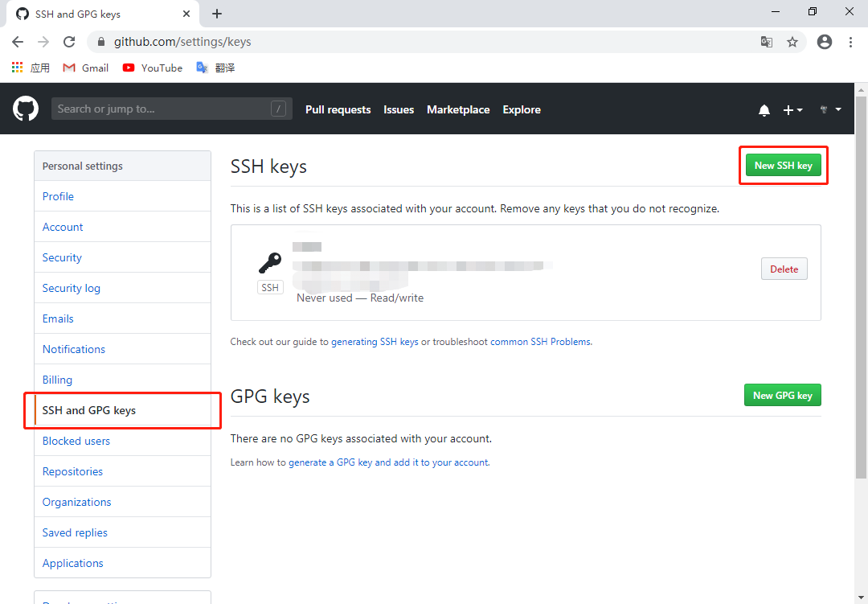Open the notifications bell
Viewport: 868px width, 604px height.
pos(764,110)
